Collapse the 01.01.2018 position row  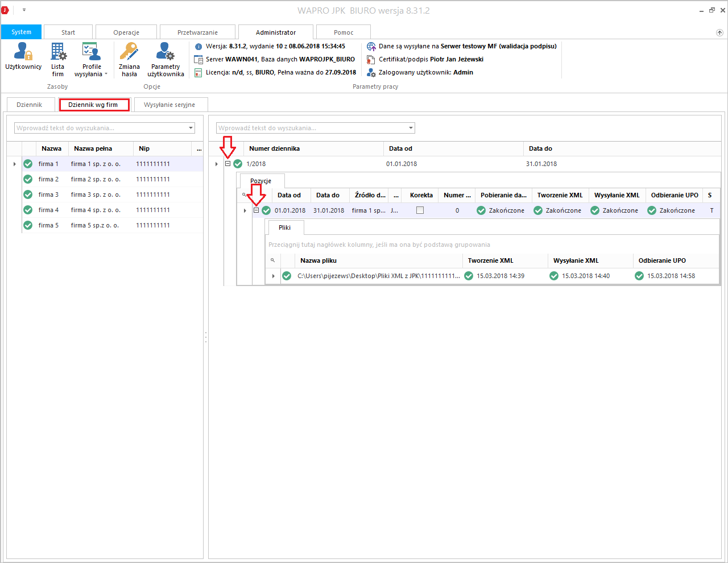click(x=256, y=210)
